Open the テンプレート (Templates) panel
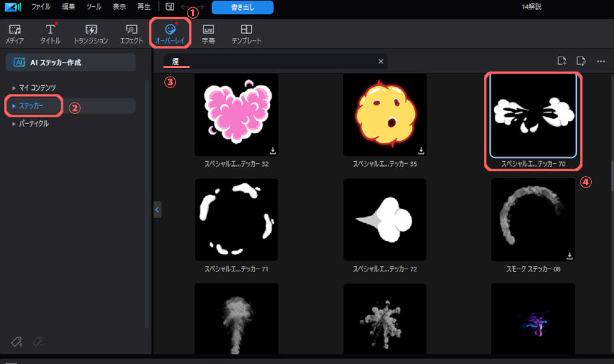Screen dimensions: 614x364 pyautogui.click(x=246, y=34)
